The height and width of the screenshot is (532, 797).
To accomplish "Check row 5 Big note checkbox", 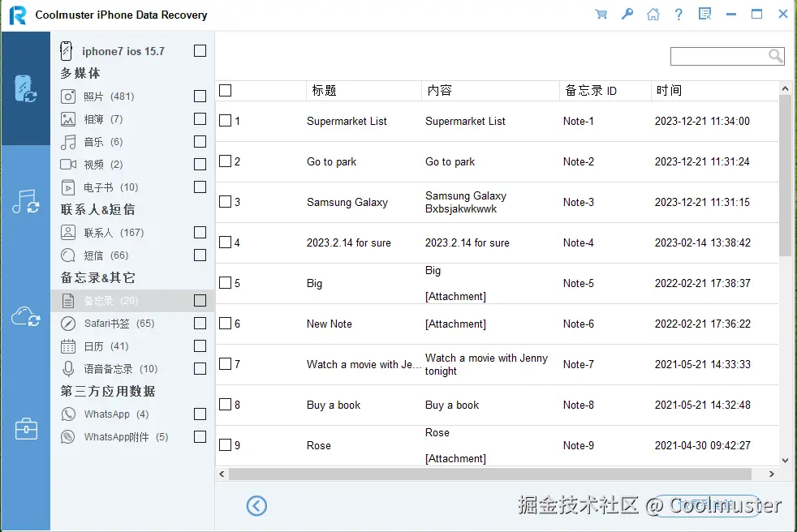I will click(225, 283).
